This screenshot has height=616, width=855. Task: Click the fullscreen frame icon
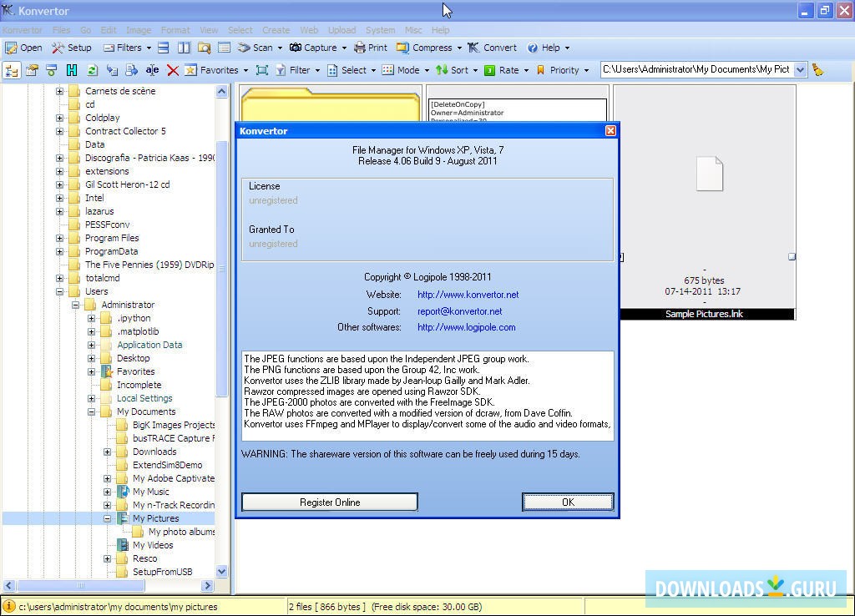pyautogui.click(x=262, y=70)
